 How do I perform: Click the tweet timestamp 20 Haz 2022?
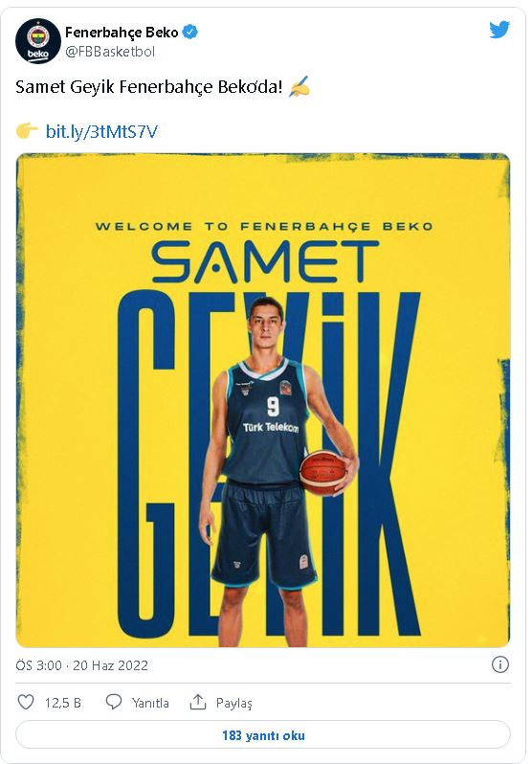coord(110,665)
